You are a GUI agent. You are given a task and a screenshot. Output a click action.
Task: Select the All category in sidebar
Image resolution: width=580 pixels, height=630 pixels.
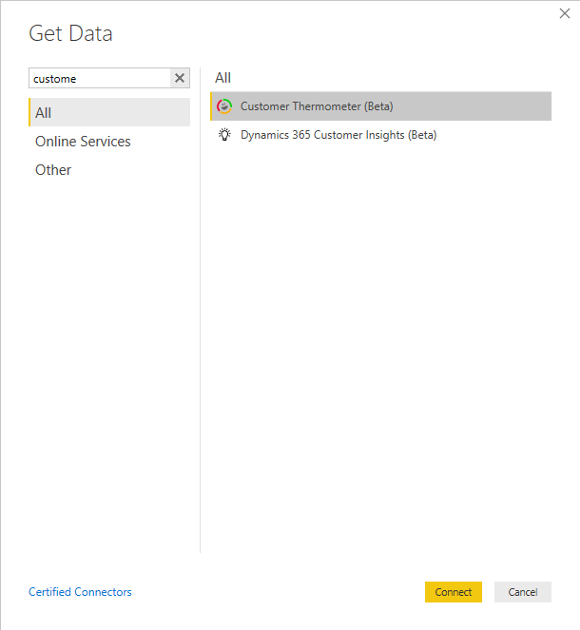109,112
